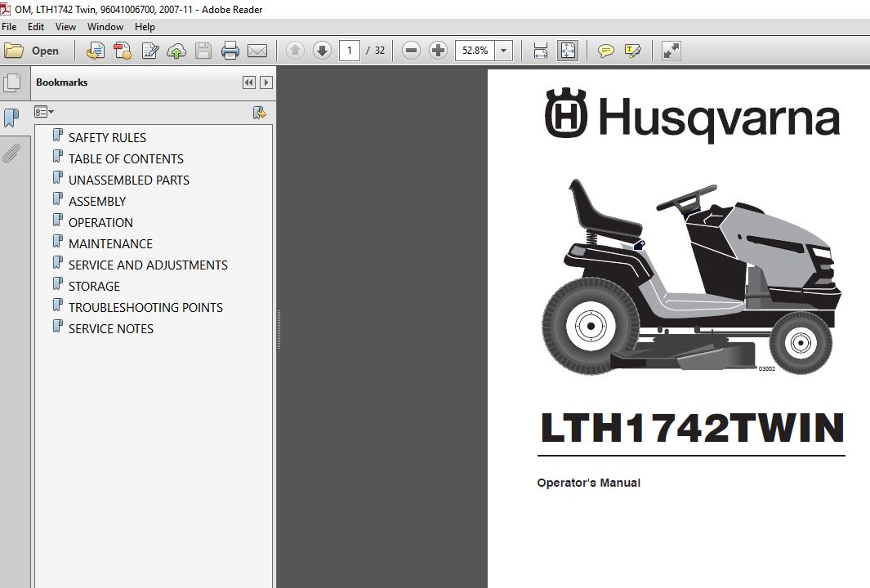Click the LTH1742TWIN title text
Viewport: 870px width, 588px height.
[692, 428]
